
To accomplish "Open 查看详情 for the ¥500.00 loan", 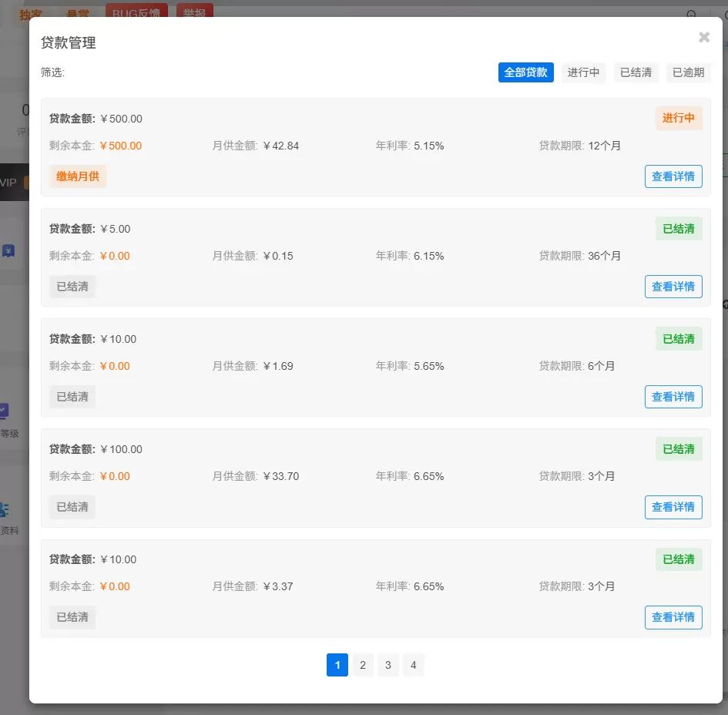I will tap(673, 176).
